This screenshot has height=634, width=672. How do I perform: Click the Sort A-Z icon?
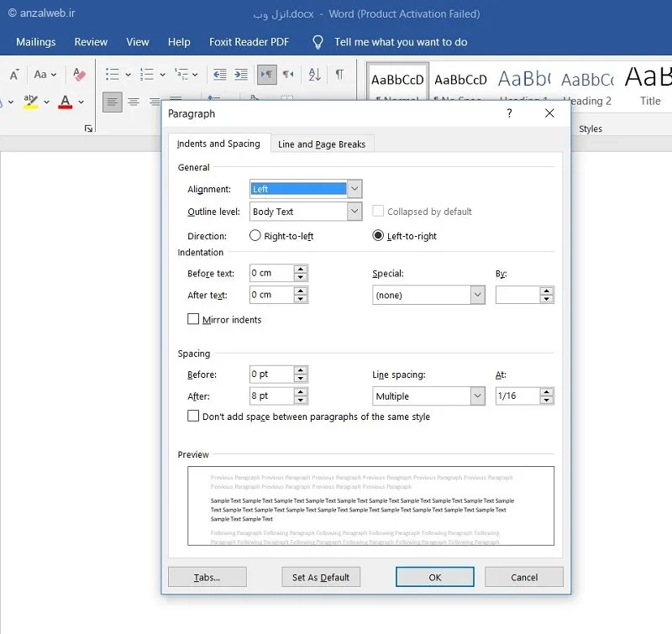[314, 75]
